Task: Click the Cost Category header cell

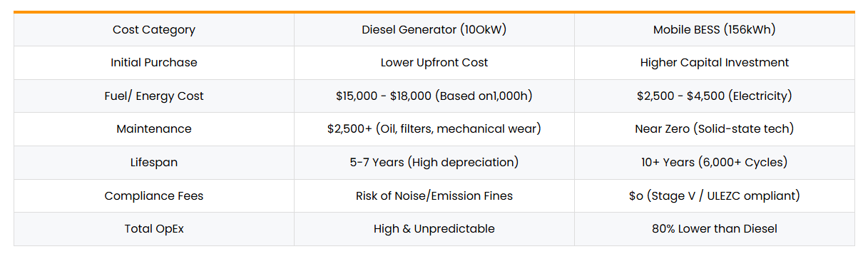Action: [x=154, y=29]
